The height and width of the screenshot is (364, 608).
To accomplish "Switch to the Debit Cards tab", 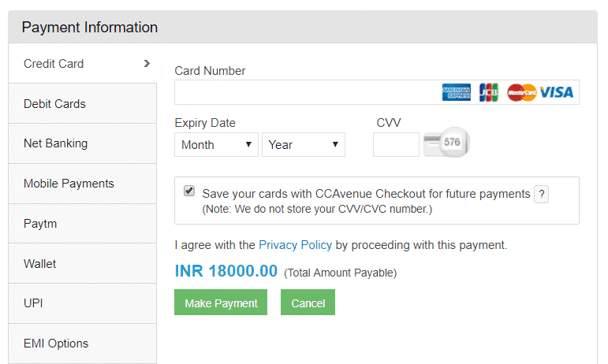I will 82,104.
